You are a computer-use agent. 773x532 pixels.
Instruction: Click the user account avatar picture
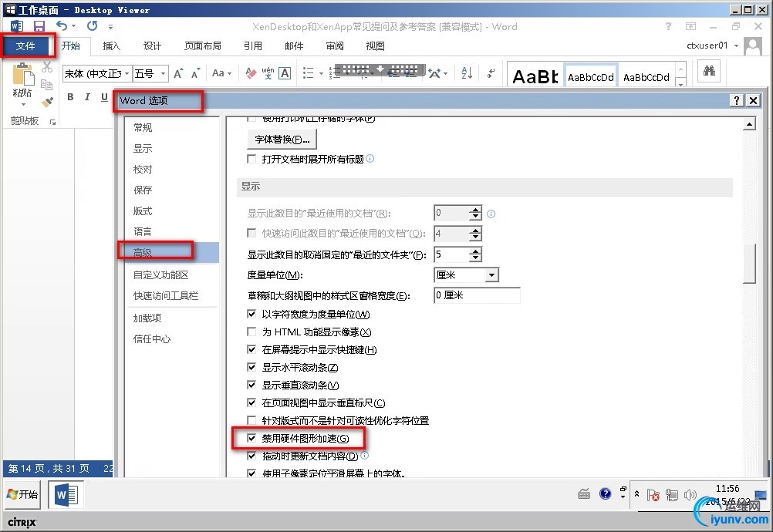(x=753, y=46)
